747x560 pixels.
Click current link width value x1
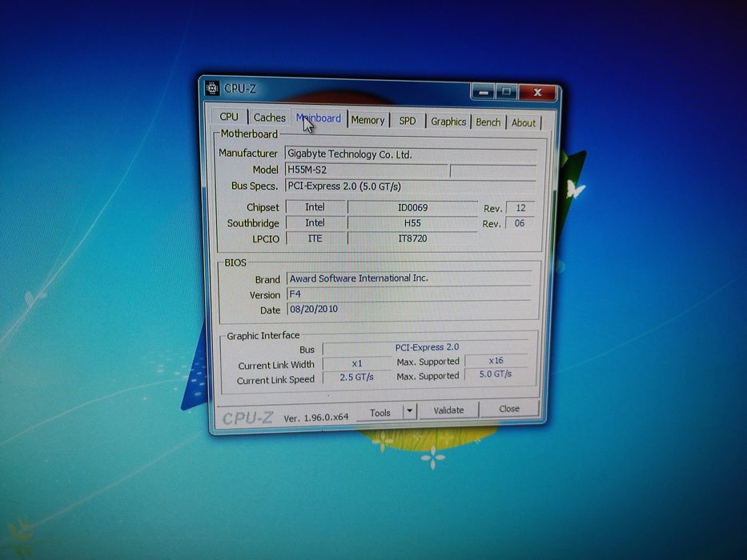[x=357, y=363]
